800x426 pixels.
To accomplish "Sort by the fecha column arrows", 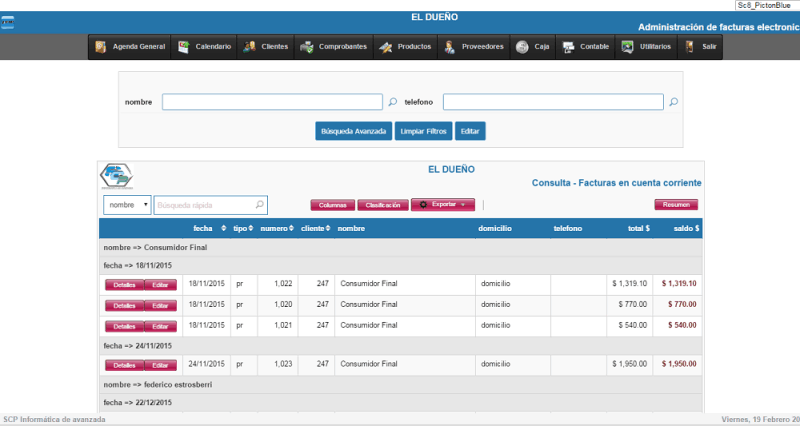I will tap(223, 229).
